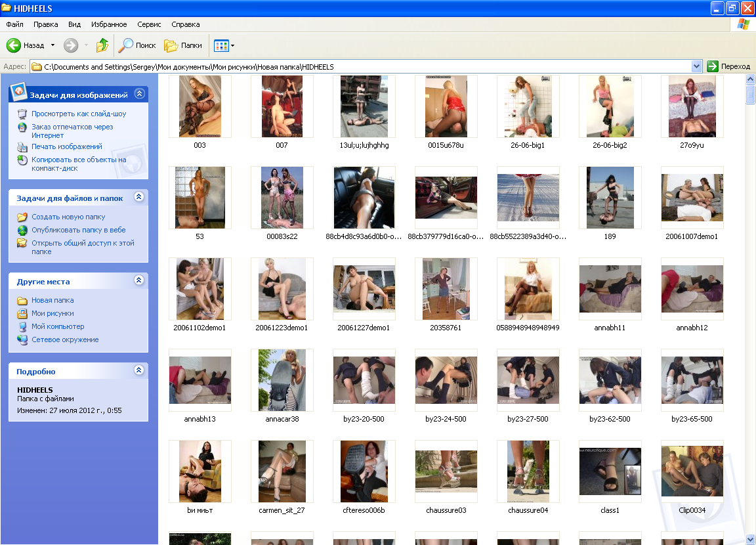Click Просмотреть как слайд-шоу link
756x545 pixels.
[x=79, y=114]
